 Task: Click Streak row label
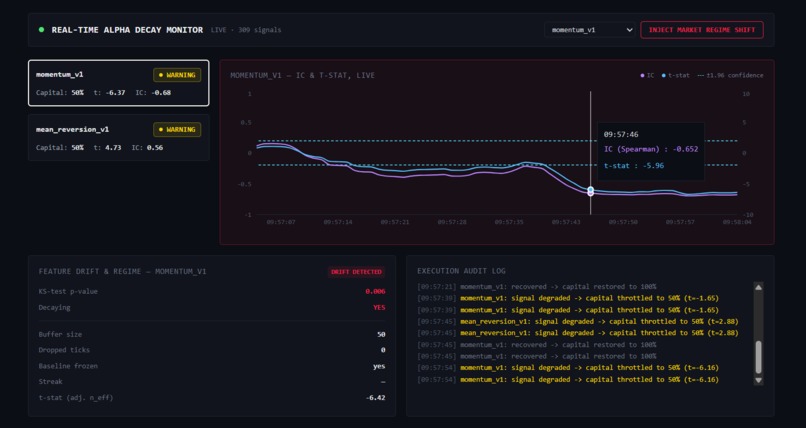50,382
